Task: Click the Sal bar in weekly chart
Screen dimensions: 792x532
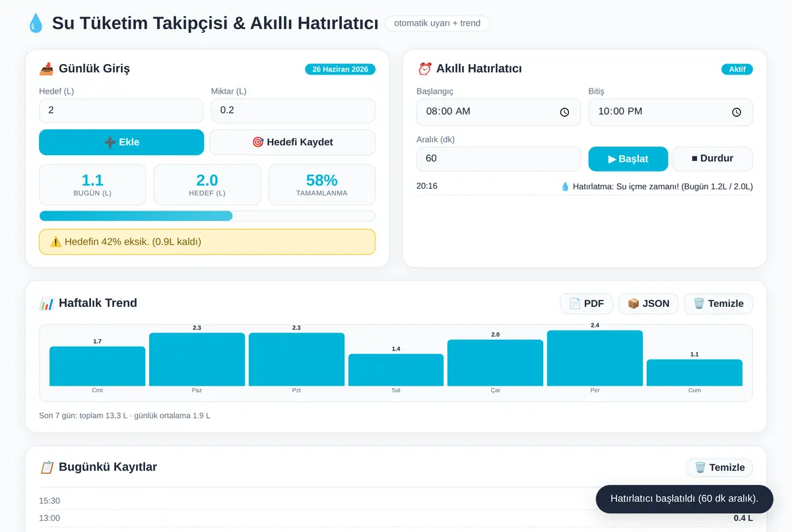Action: (x=396, y=370)
